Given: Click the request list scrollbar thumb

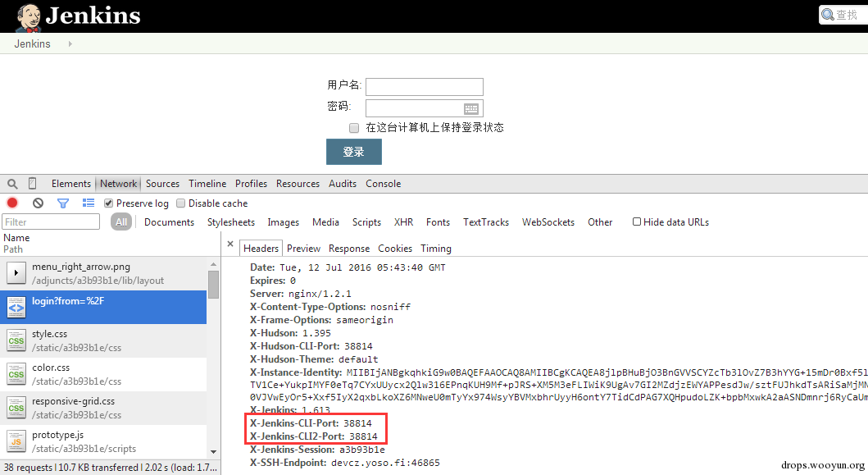Looking at the screenshot, I should point(214,285).
